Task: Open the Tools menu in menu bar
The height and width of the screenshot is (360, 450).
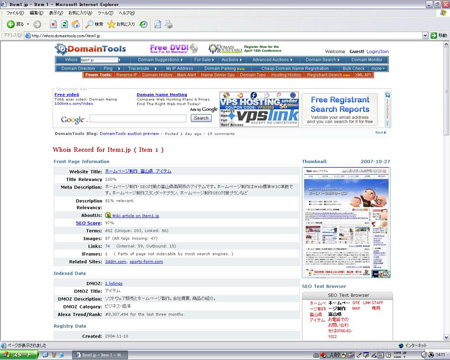Action: pos(105,13)
